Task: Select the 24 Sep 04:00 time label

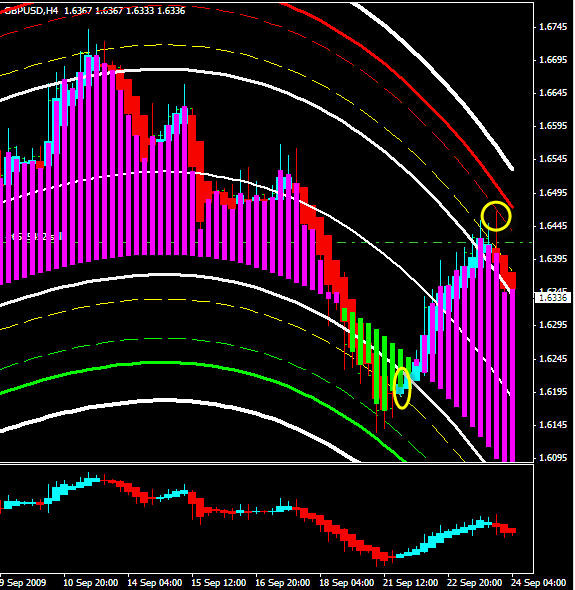Action: (538, 582)
